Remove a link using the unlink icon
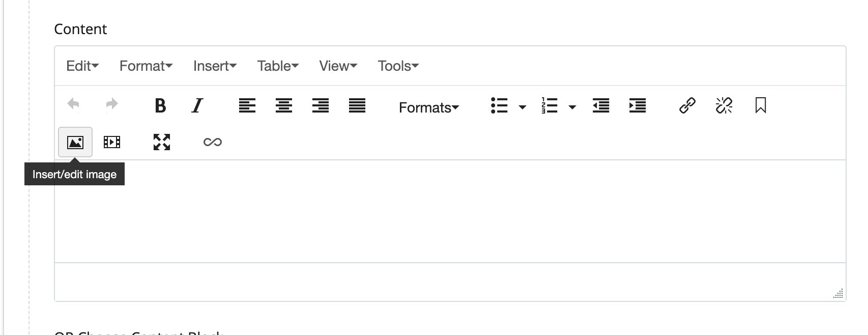868x335 pixels. click(724, 106)
